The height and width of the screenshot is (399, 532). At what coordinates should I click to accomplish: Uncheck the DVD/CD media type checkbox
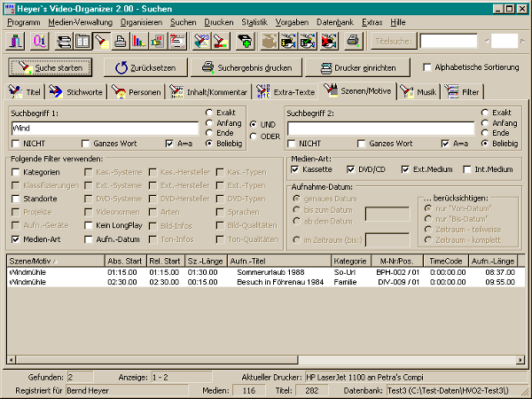(351, 168)
